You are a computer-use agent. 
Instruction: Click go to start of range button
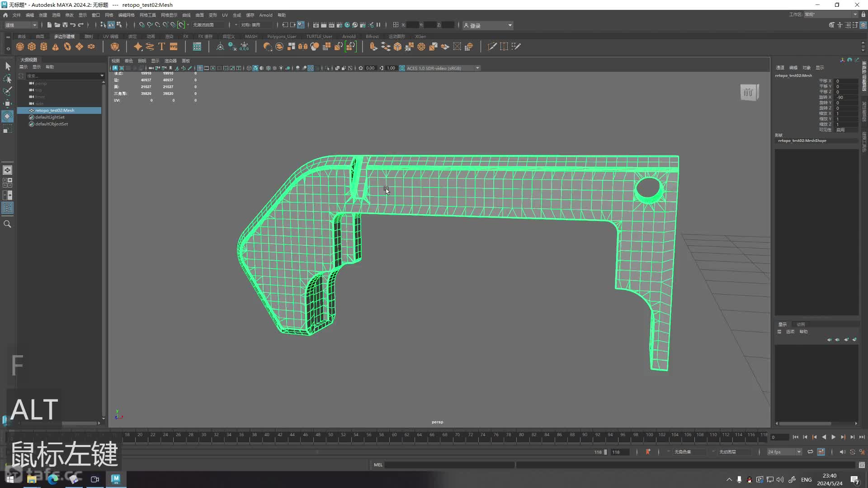[795, 437]
